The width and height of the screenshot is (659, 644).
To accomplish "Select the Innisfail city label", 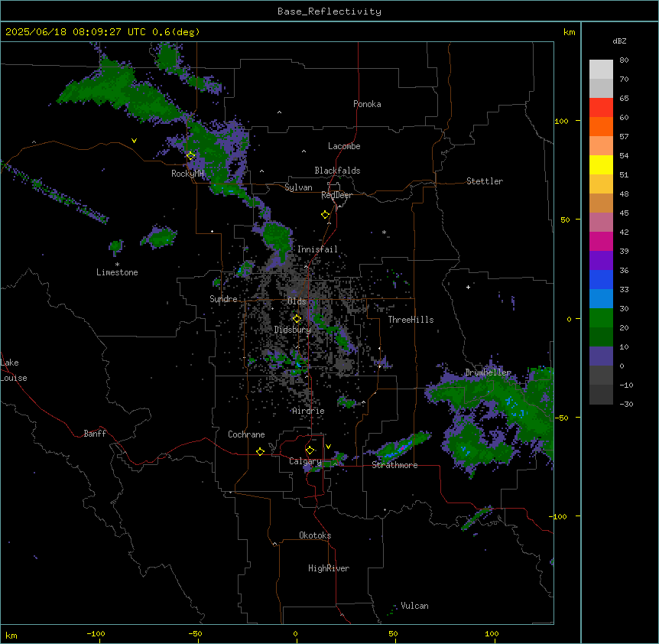I will tap(318, 249).
